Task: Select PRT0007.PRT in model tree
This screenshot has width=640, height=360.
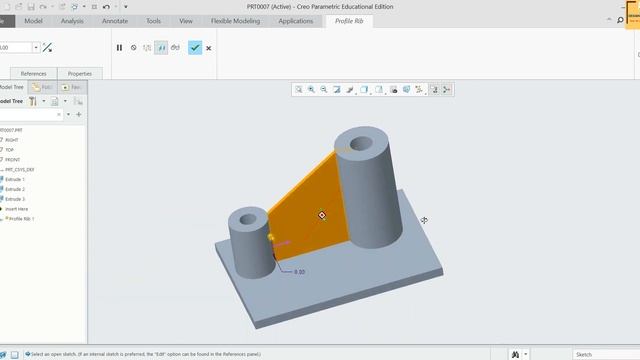Action: [x=11, y=130]
